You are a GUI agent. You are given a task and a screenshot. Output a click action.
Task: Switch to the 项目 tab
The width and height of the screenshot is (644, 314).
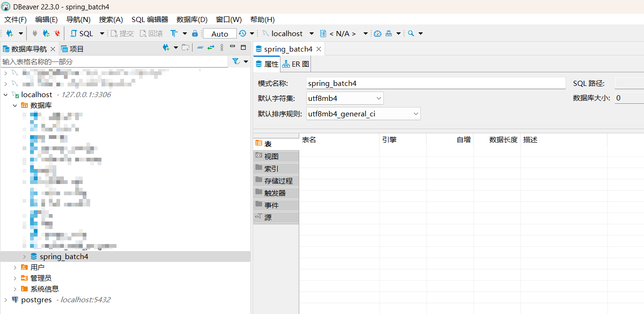pos(72,49)
